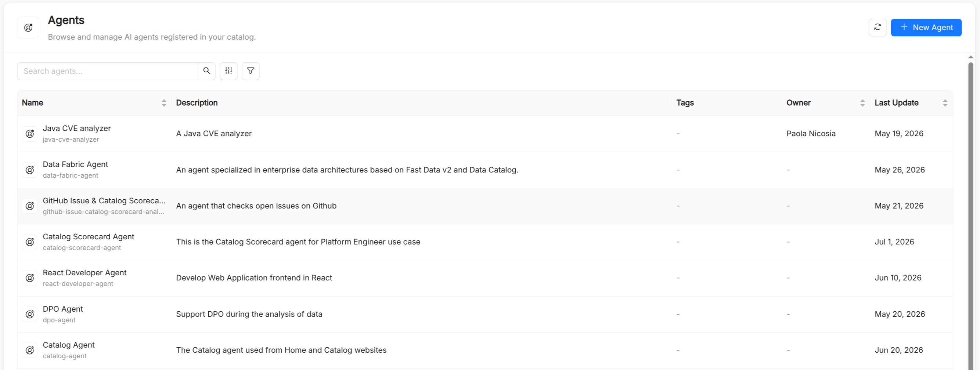
Task: Sort table by Owner column arrows
Action: click(x=862, y=103)
